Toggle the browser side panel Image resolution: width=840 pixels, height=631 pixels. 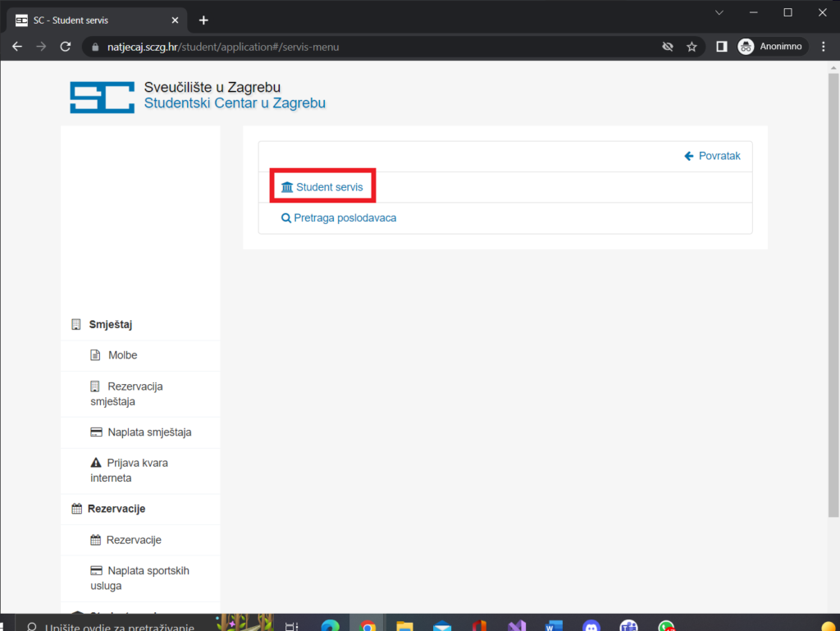[x=721, y=47]
